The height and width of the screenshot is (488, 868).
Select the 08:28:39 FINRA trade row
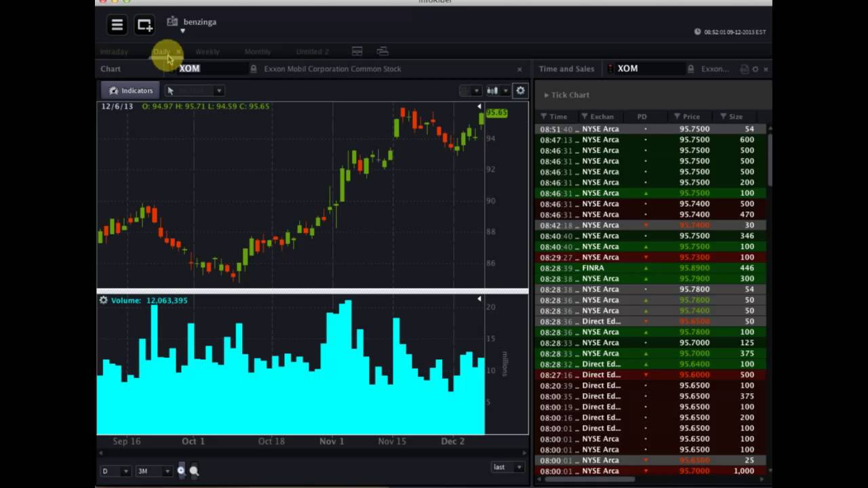click(x=651, y=268)
